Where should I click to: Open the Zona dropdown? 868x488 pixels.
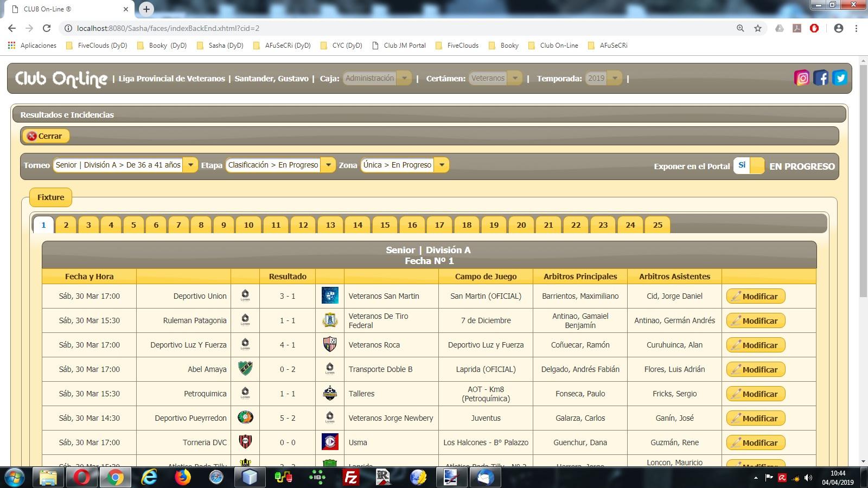click(405, 165)
